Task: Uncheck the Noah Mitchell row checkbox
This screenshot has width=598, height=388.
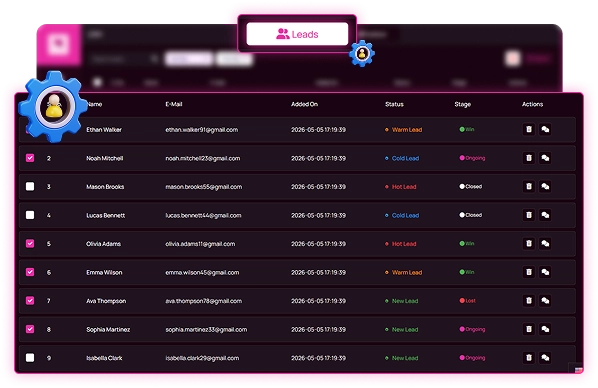Action: point(30,158)
